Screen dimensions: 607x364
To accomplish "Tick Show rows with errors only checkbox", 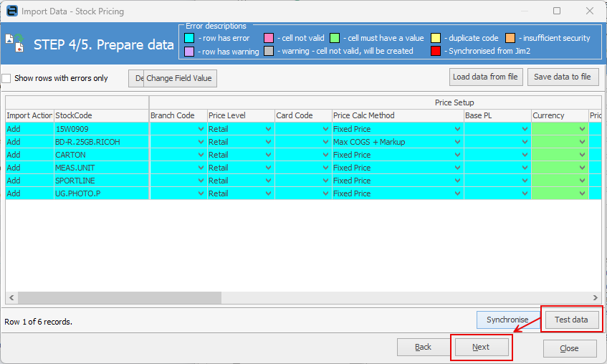I will 6,78.
